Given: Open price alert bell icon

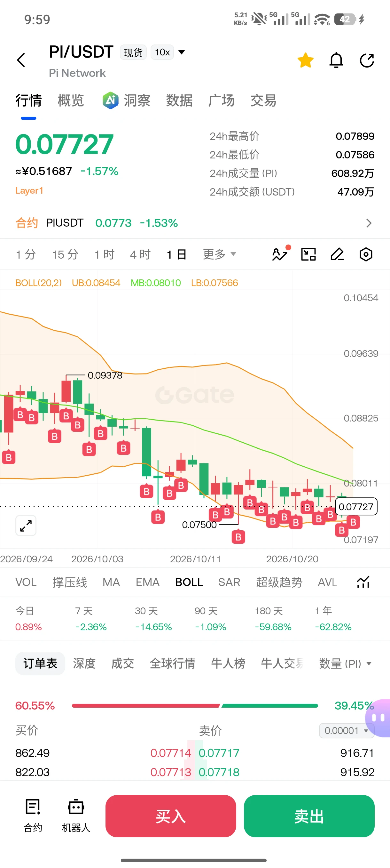Looking at the screenshot, I should click(336, 60).
